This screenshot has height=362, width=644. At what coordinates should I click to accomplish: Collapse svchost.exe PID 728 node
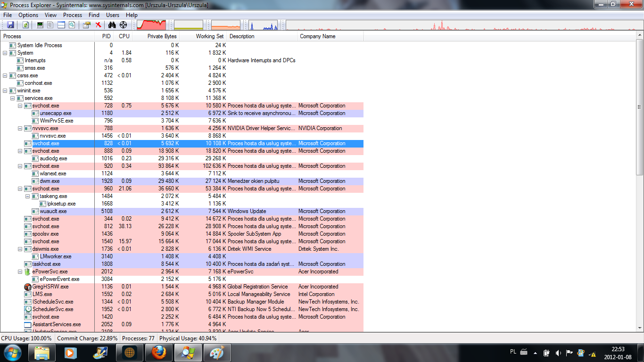(20, 106)
